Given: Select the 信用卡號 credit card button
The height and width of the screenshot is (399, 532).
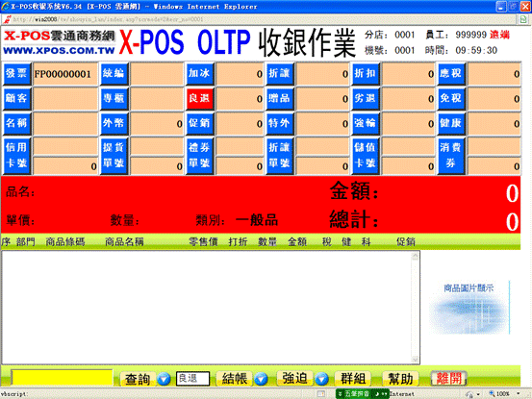Looking at the screenshot, I should 17,156.
